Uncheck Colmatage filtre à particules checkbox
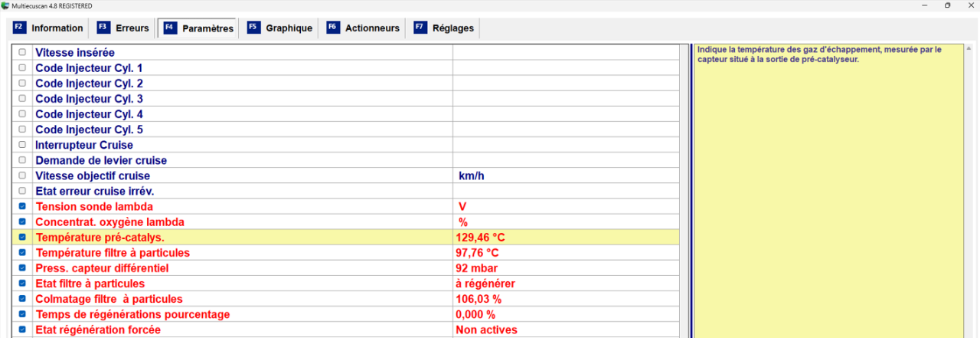Image resolution: width=980 pixels, height=338 pixels. pyautogui.click(x=22, y=299)
